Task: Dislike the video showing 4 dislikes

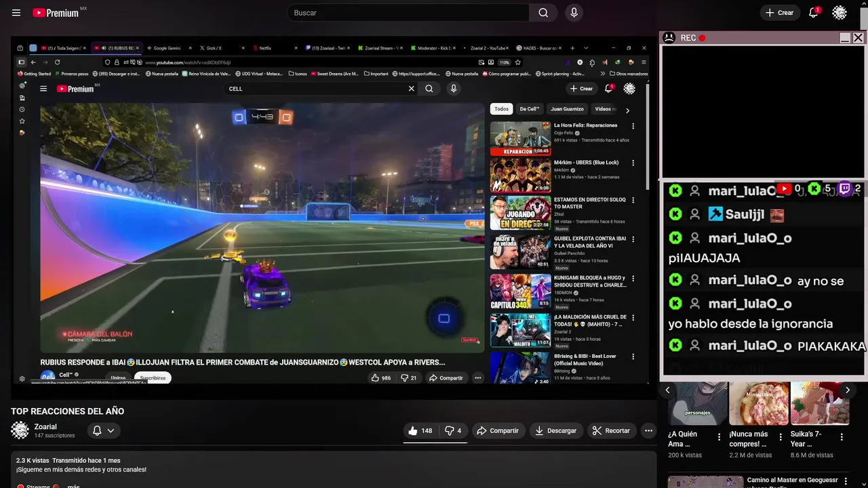Action: pyautogui.click(x=453, y=430)
